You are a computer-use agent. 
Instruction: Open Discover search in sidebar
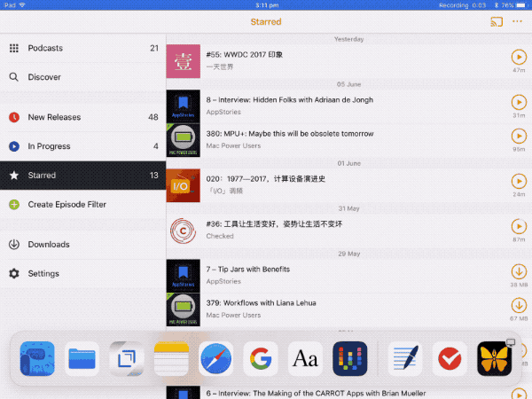click(82, 77)
